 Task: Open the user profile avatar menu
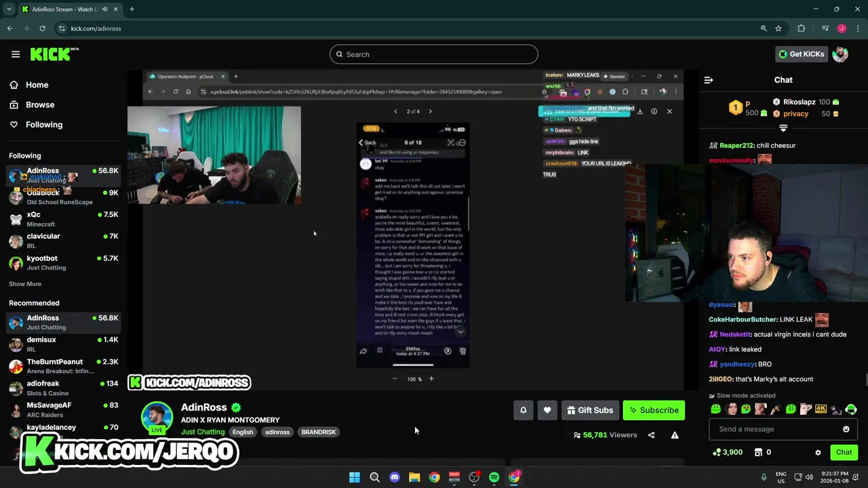(840, 54)
